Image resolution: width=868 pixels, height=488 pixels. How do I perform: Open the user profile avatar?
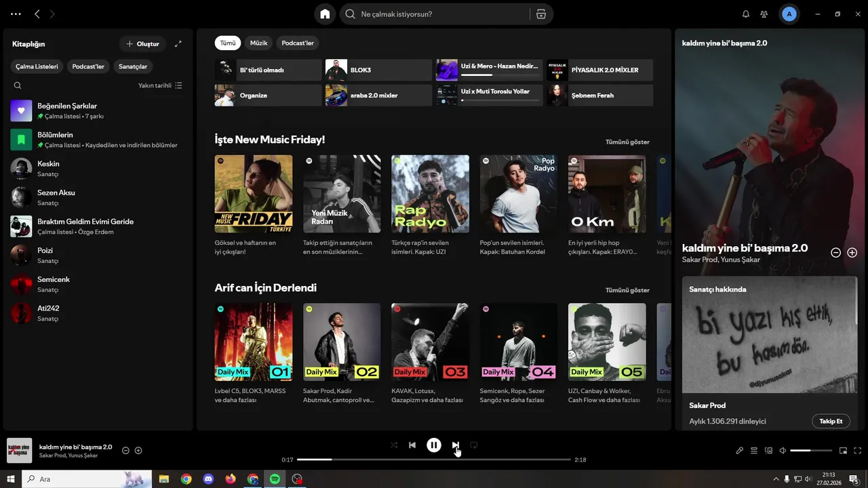tap(789, 14)
